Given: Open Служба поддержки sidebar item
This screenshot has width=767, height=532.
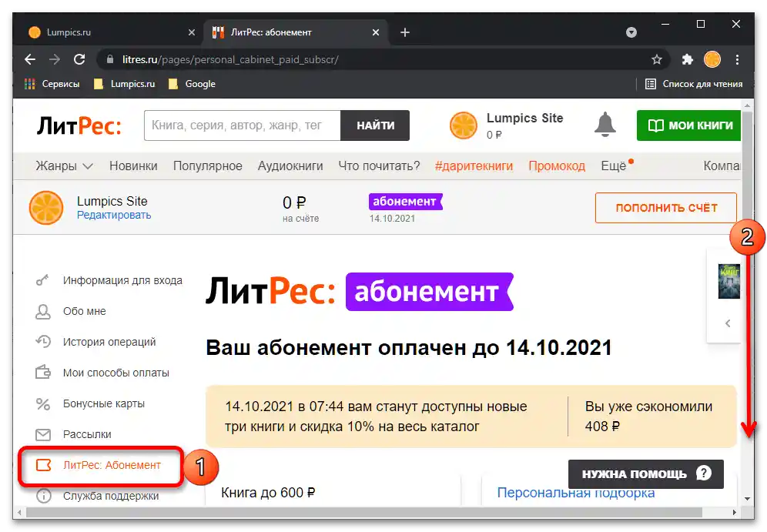Looking at the screenshot, I should click(111, 497).
